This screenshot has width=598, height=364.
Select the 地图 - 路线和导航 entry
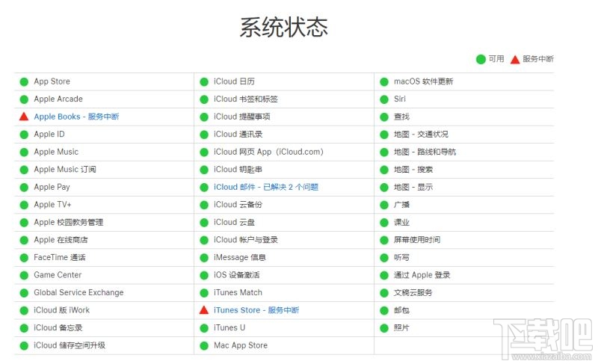point(425,152)
